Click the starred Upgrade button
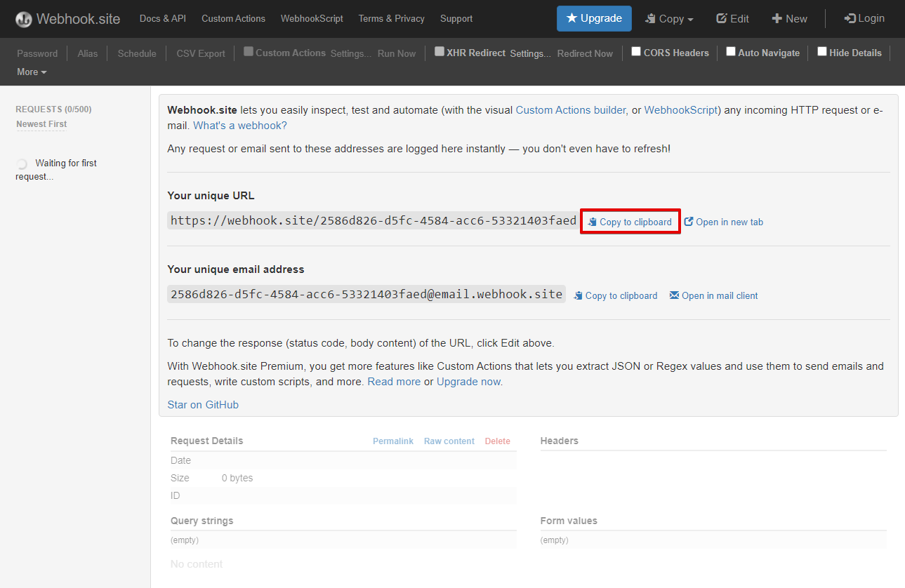 click(594, 19)
